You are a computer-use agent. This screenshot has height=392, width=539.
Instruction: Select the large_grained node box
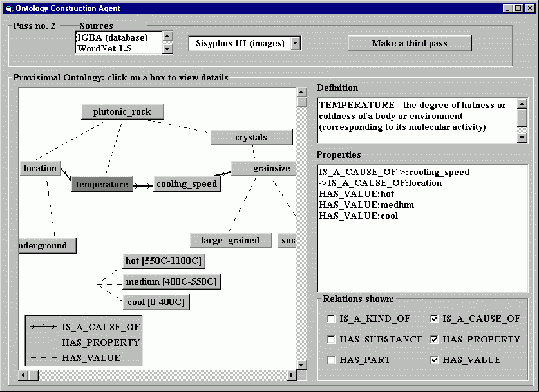pos(230,240)
